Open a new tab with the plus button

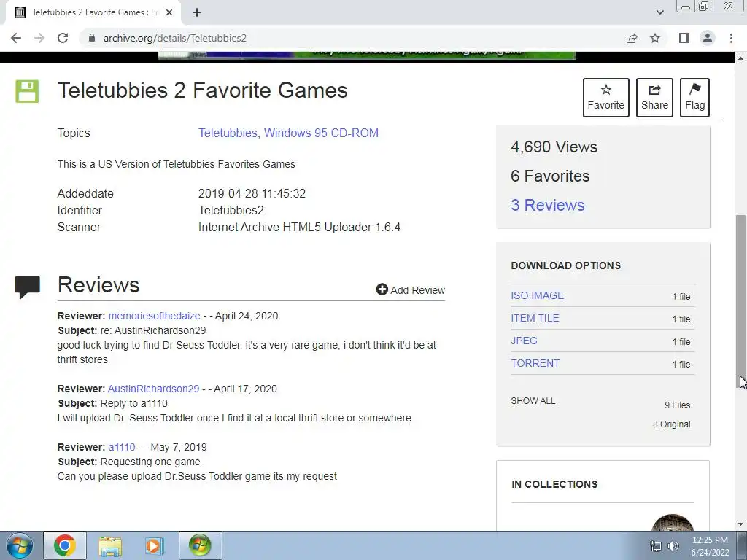tap(197, 12)
